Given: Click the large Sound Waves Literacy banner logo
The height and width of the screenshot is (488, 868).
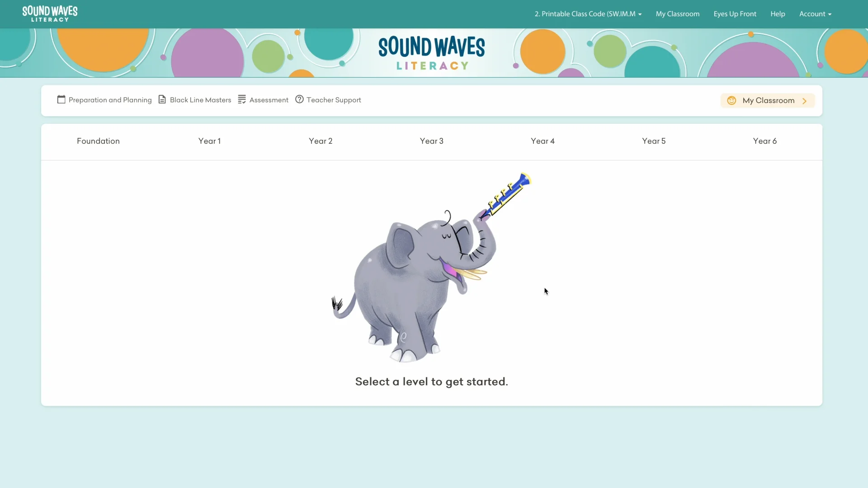Looking at the screenshot, I should tap(432, 53).
